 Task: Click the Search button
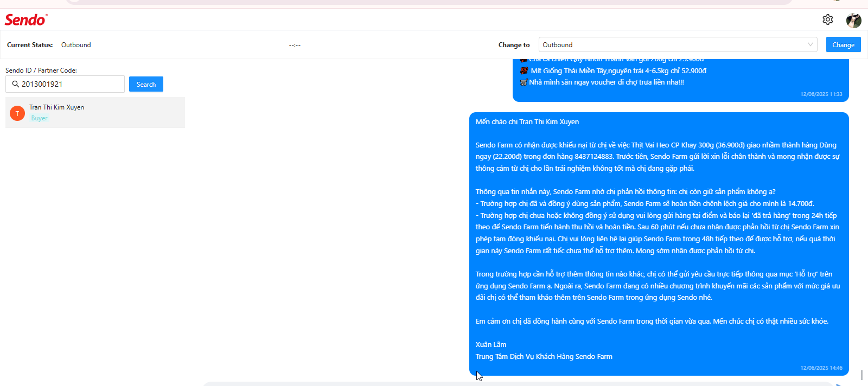pyautogui.click(x=146, y=84)
